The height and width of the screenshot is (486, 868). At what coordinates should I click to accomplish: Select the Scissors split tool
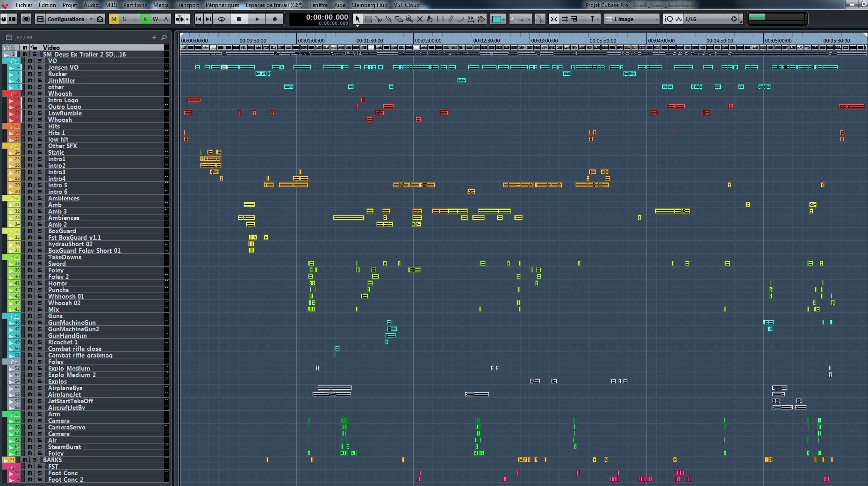click(379, 19)
